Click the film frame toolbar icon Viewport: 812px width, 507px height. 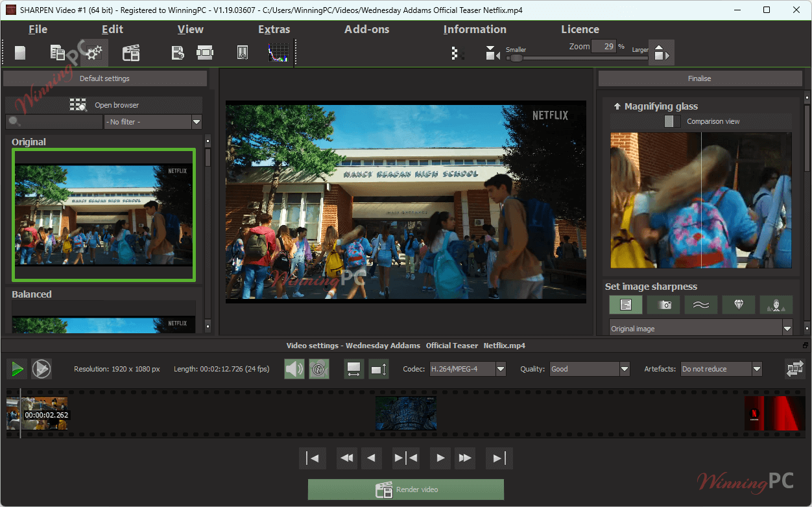pyautogui.click(x=205, y=53)
